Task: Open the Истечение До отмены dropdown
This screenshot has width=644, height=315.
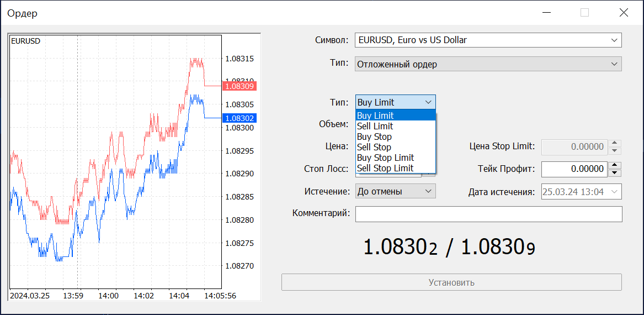Action: (x=396, y=191)
